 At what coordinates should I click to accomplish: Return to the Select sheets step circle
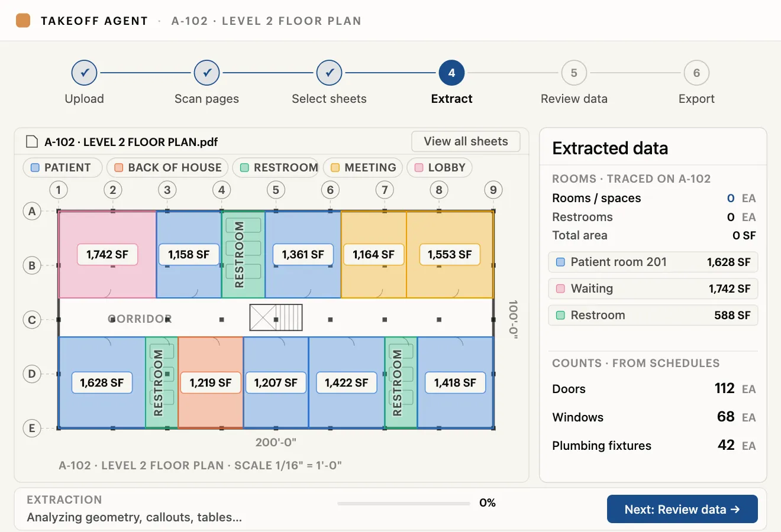(x=330, y=73)
